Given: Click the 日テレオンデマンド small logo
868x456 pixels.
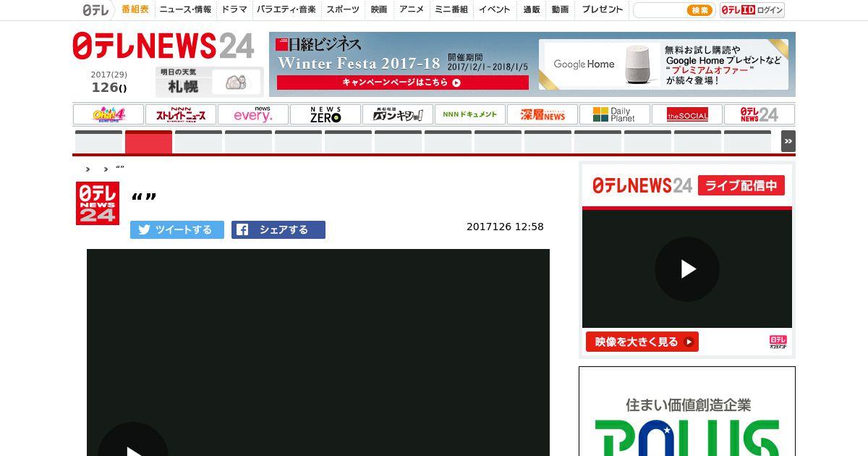Looking at the screenshot, I should coord(778,342).
